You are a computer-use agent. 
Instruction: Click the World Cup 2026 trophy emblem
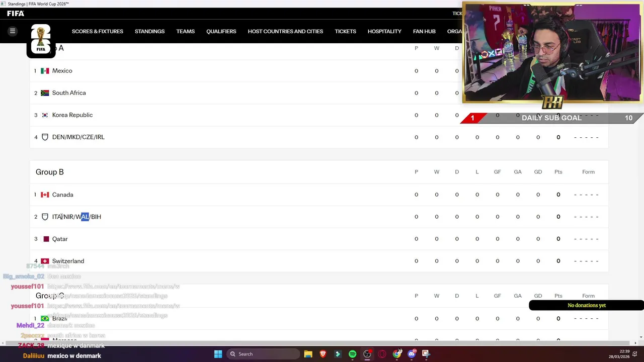pyautogui.click(x=41, y=40)
